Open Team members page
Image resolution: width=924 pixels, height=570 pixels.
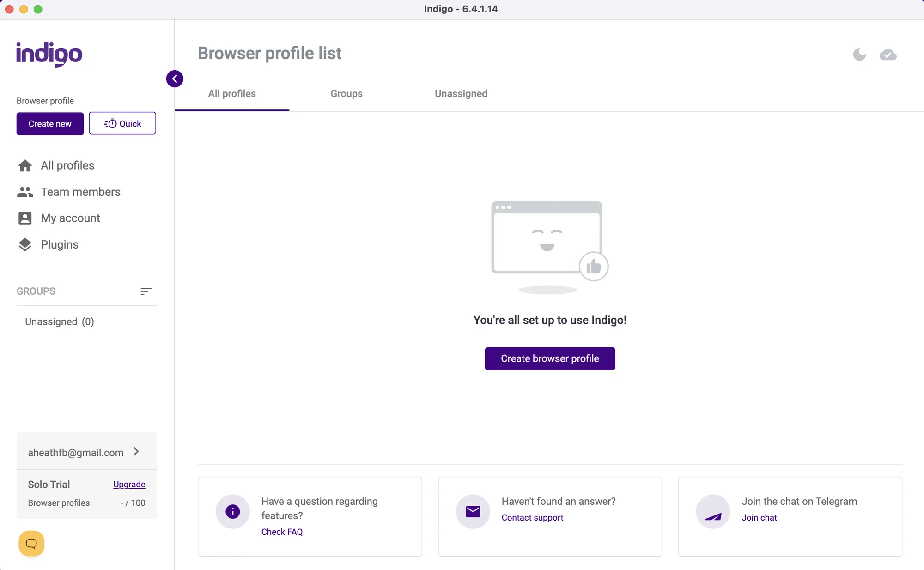click(80, 192)
